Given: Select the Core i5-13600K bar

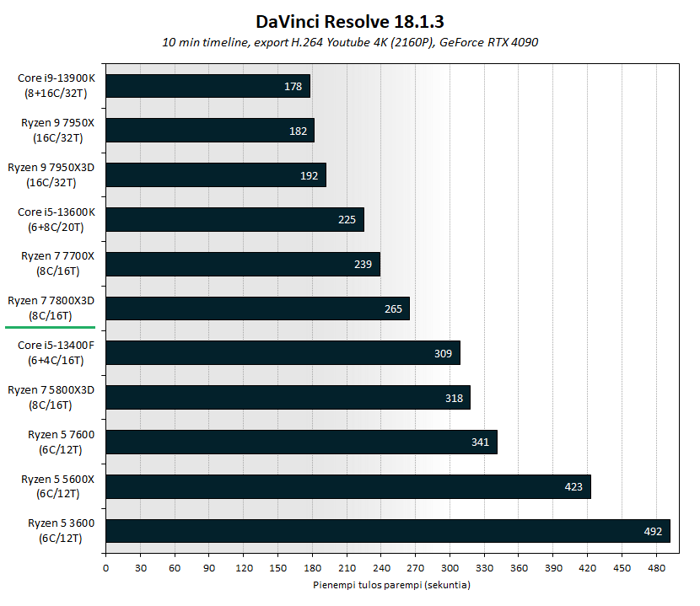Looking at the screenshot, I should click(x=235, y=219).
